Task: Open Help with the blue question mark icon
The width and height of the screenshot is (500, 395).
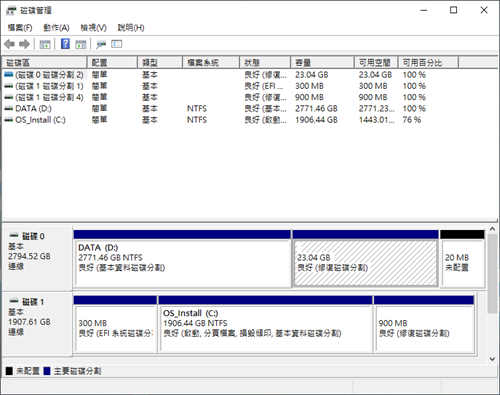Action: click(65, 44)
